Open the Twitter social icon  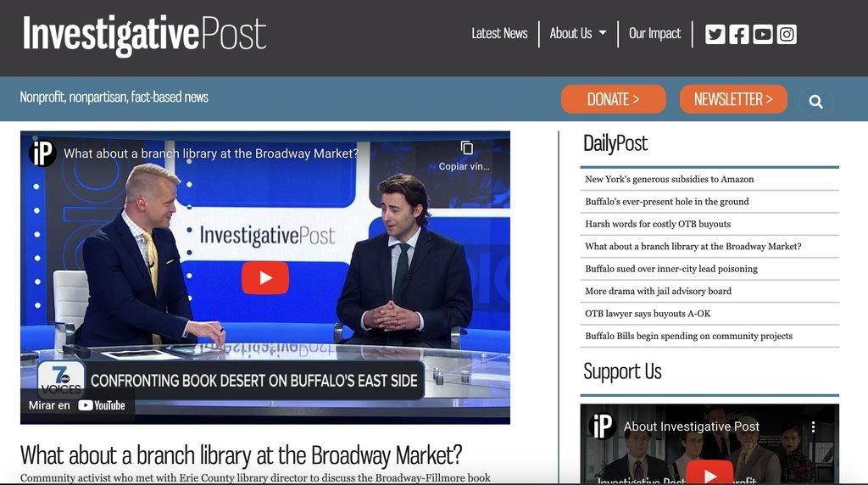pyautogui.click(x=715, y=34)
